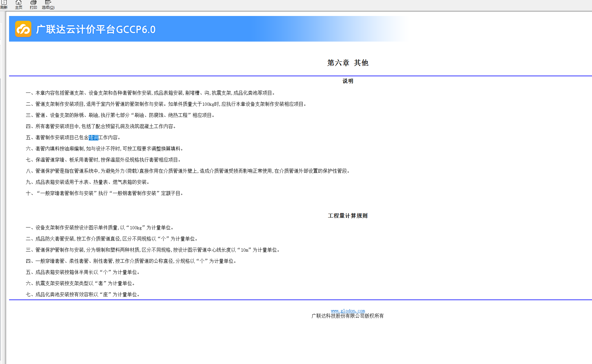
Task: Click the orange Glodon cloud logo
Action: pyautogui.click(x=23, y=29)
